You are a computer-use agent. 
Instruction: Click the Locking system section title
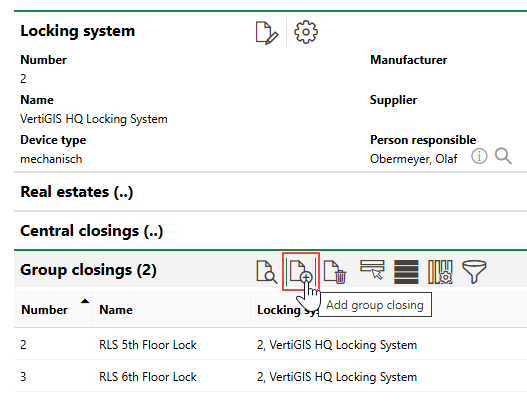[78, 31]
